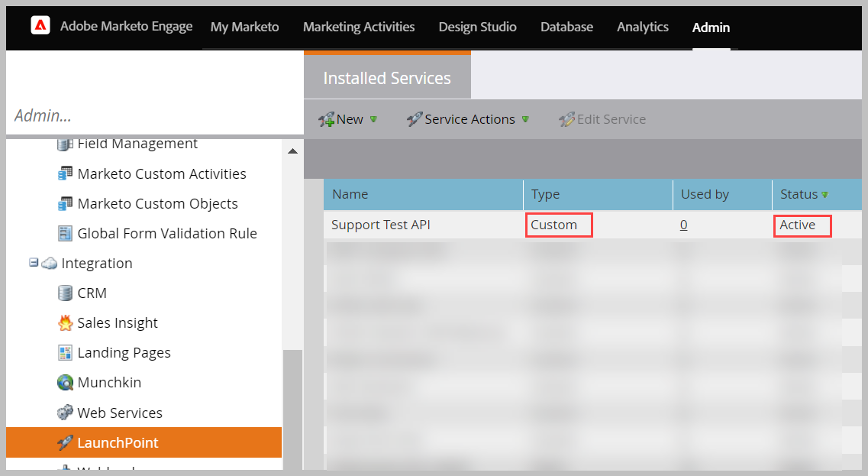868x476 pixels.
Task: Click the Edit Service button
Action: pos(602,119)
